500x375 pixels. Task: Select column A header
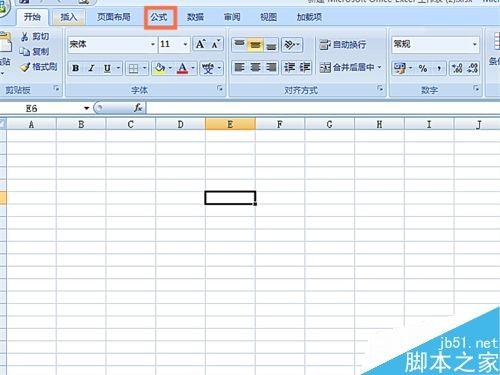coord(31,124)
